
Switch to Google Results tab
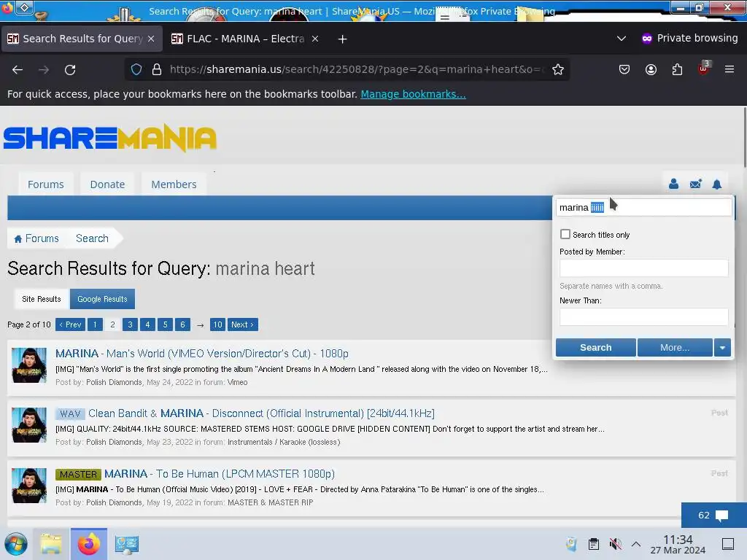point(102,299)
